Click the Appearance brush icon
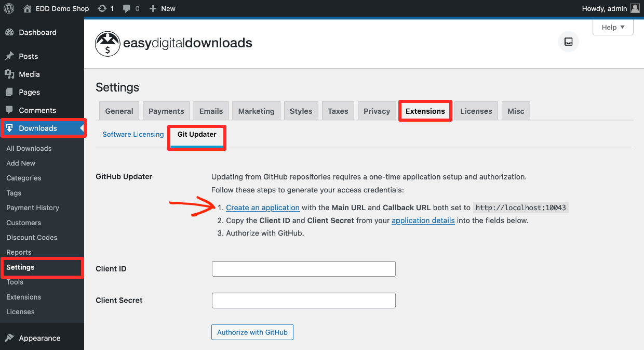Screen dimensions: 644x350 tap(9, 338)
